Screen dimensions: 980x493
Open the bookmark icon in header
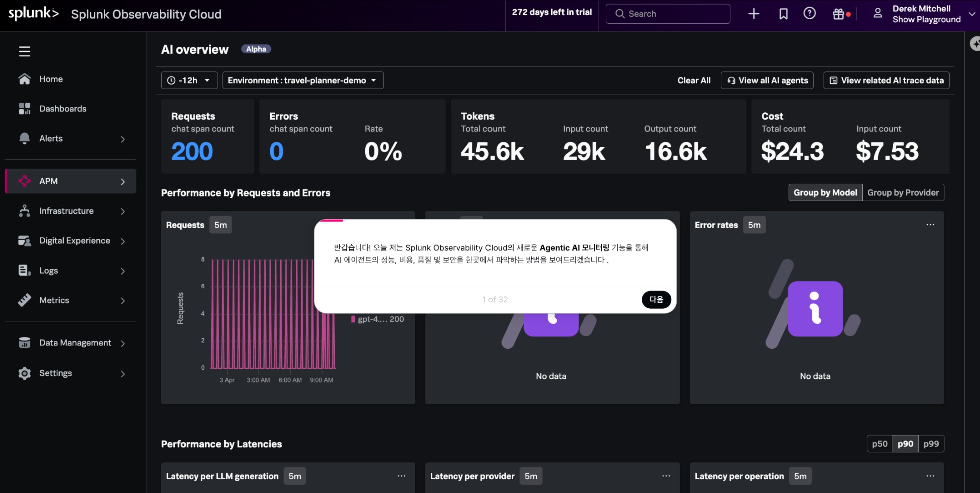click(x=783, y=14)
